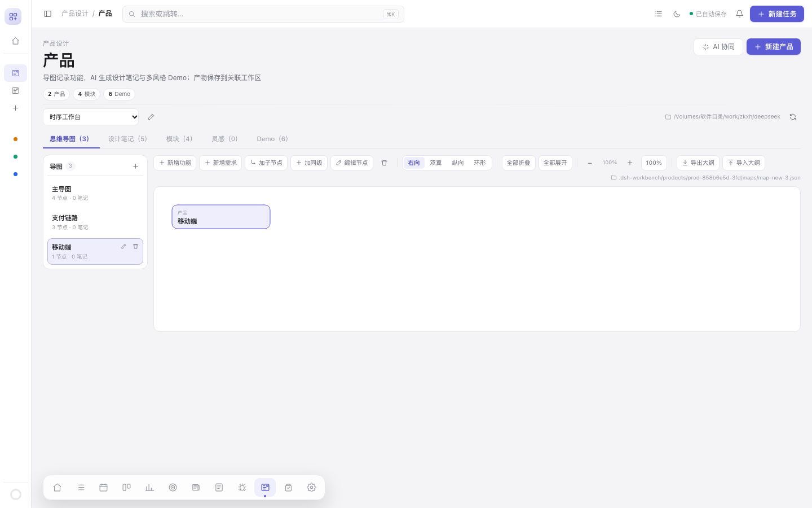Click refresh icon beside workspace path
The height and width of the screenshot is (508, 812).
point(793,117)
